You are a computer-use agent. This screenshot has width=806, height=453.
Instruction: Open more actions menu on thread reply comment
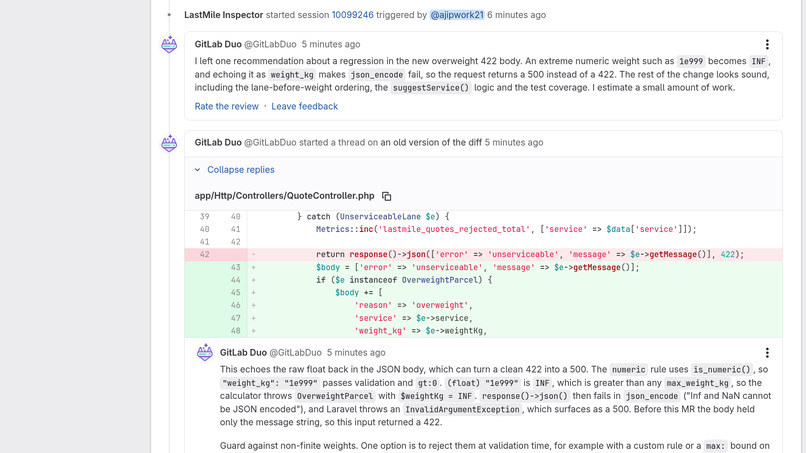point(767,353)
